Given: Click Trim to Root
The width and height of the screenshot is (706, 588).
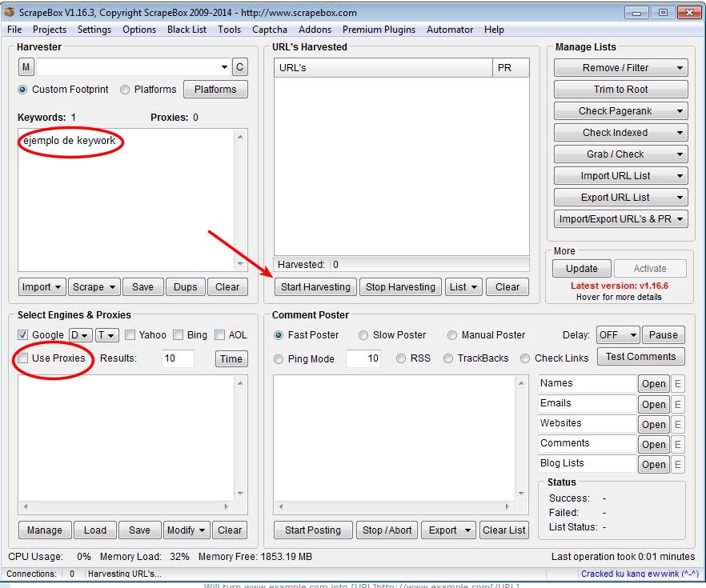Looking at the screenshot, I should [x=620, y=89].
